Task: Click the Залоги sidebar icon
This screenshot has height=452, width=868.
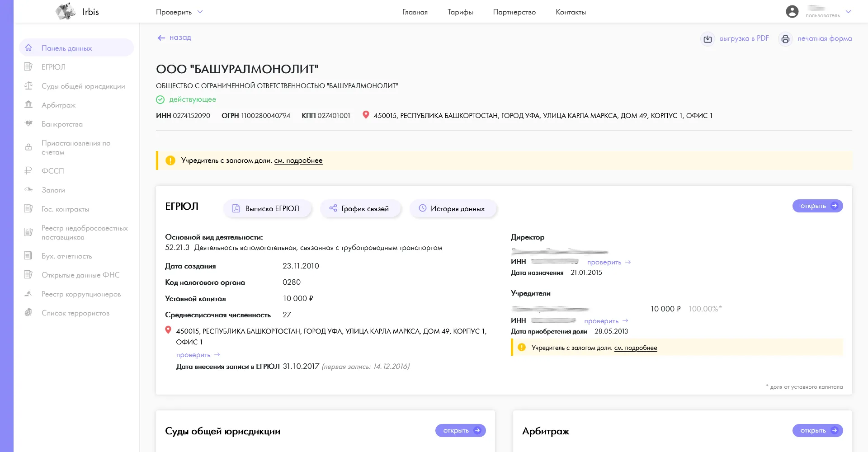Action: (x=28, y=189)
